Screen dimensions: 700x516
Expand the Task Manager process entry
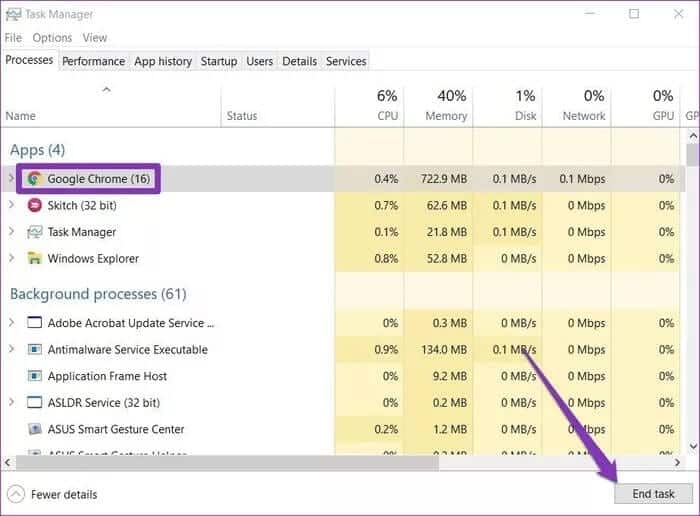11,232
